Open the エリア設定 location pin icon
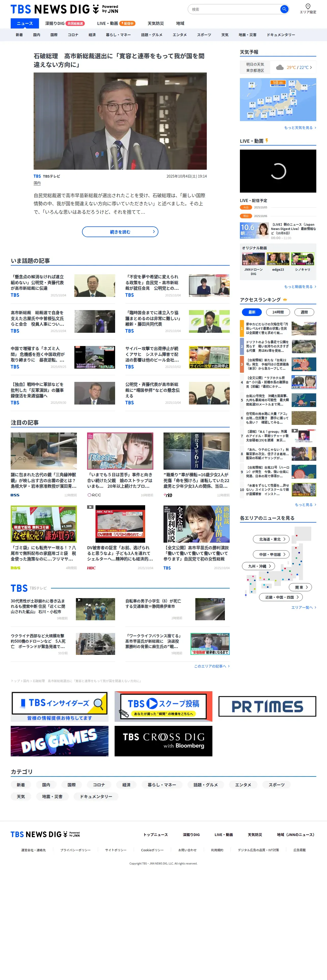Viewport: 327px width, 980px height. [308, 6]
